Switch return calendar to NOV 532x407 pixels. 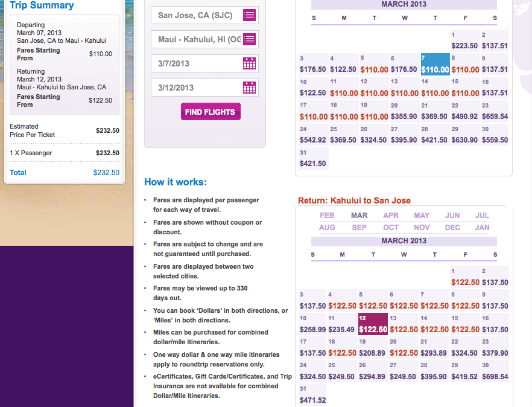point(422,228)
